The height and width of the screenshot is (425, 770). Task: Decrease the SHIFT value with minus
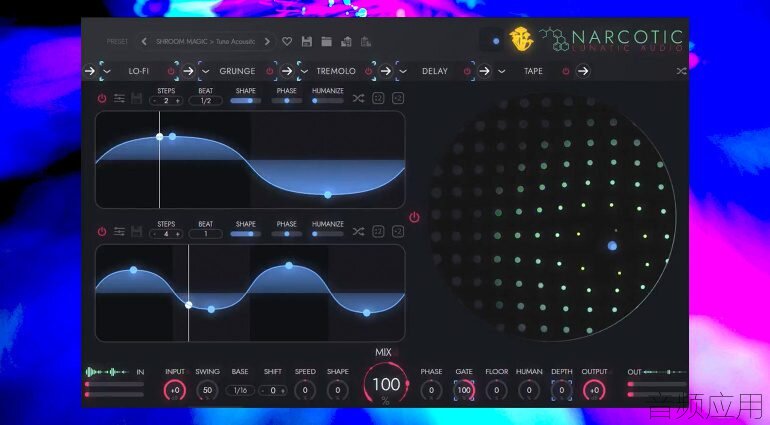tap(263, 391)
